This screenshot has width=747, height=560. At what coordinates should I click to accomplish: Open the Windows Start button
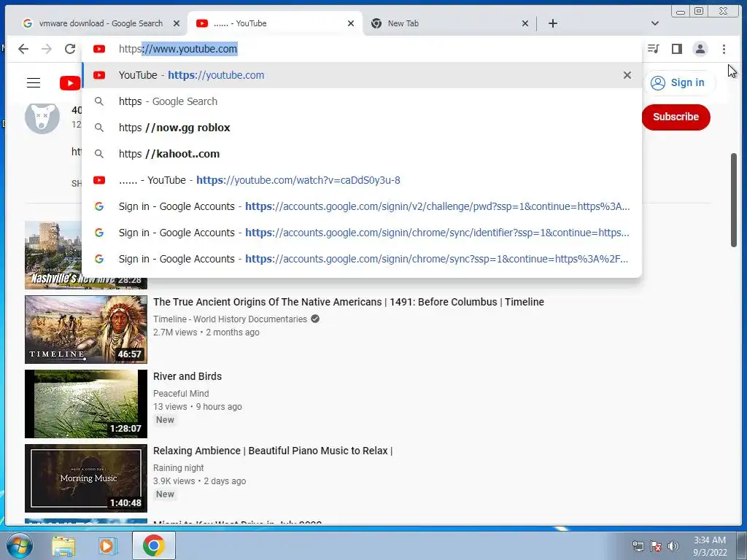click(x=19, y=545)
